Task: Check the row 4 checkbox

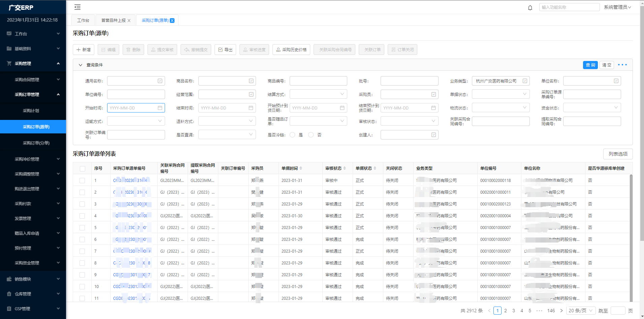Action: (82, 216)
